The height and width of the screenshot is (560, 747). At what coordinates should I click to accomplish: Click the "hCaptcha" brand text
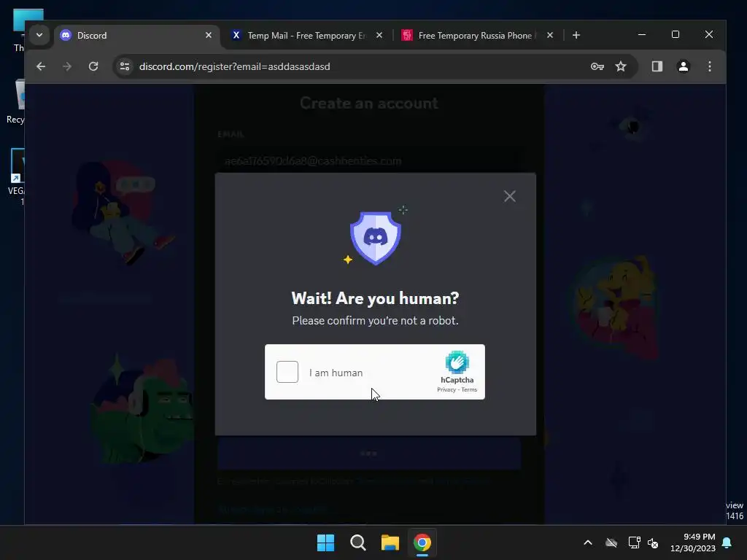[x=457, y=380]
